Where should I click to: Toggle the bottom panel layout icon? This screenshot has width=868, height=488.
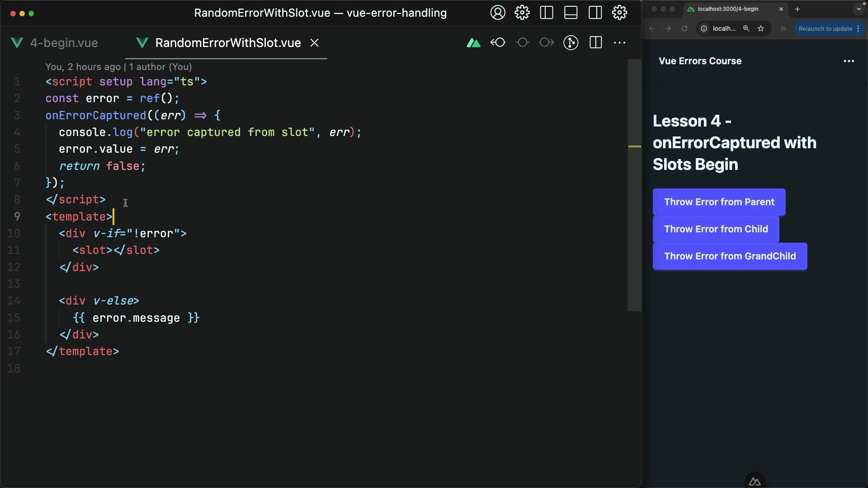(x=571, y=13)
